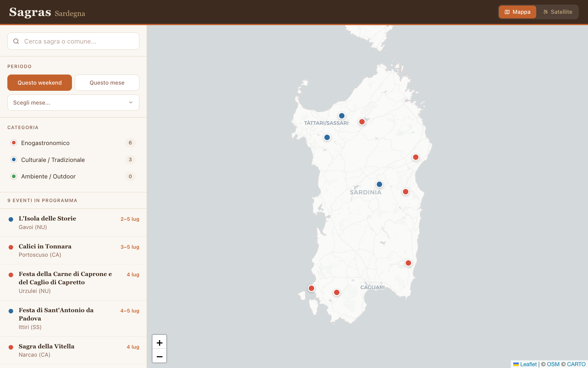This screenshot has height=368, width=588.
Task: Click the Culturale count badge '3'
Action: (130, 159)
